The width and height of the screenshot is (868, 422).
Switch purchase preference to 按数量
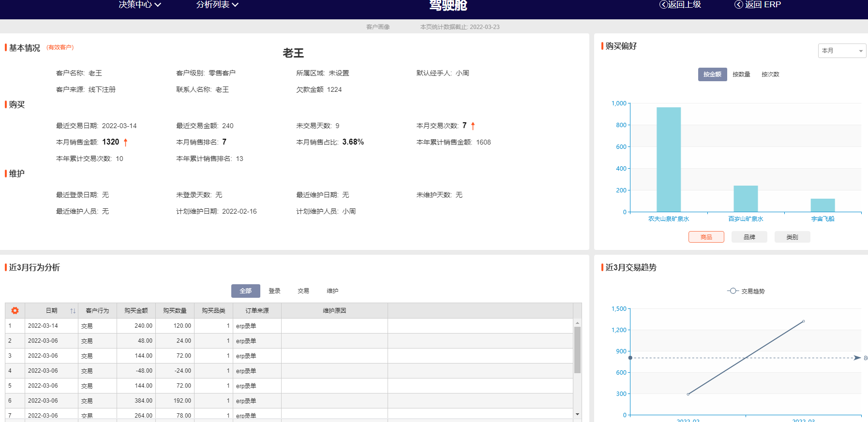(741, 74)
